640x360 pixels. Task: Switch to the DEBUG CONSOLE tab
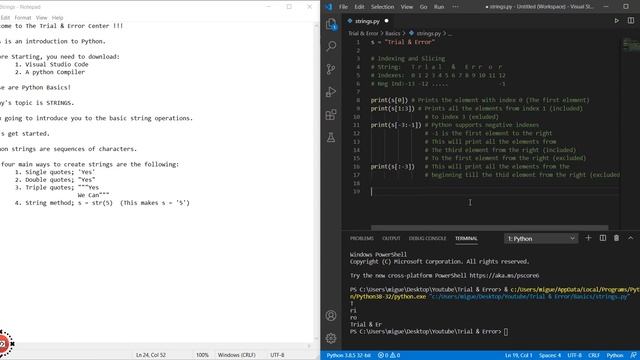point(427,238)
